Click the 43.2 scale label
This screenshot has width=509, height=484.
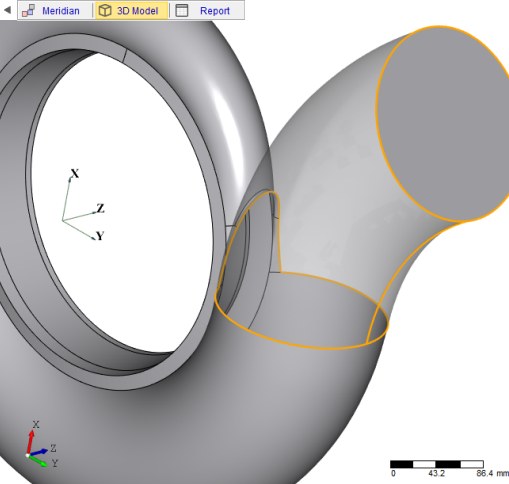tap(437, 474)
